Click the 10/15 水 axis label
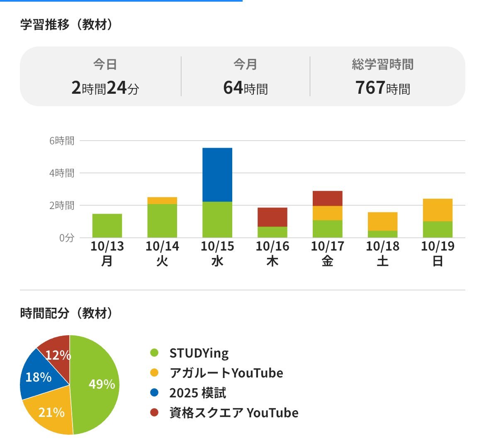The width and height of the screenshot is (484, 448). click(217, 253)
